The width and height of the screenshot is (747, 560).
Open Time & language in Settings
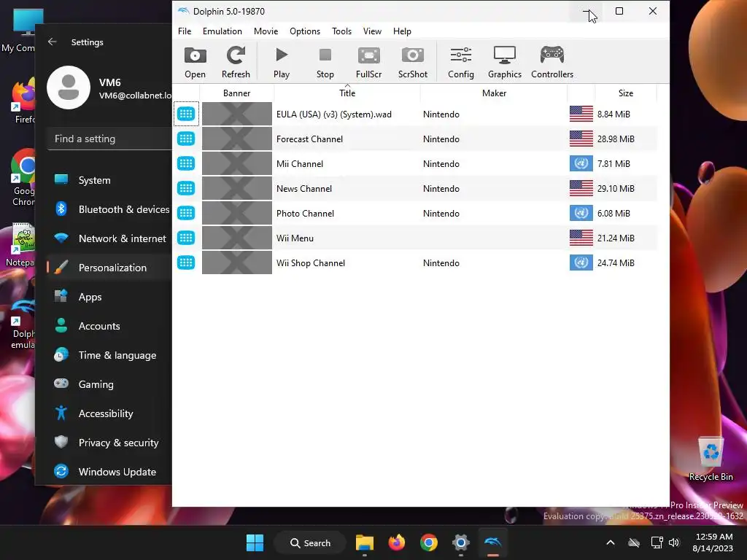(109, 355)
